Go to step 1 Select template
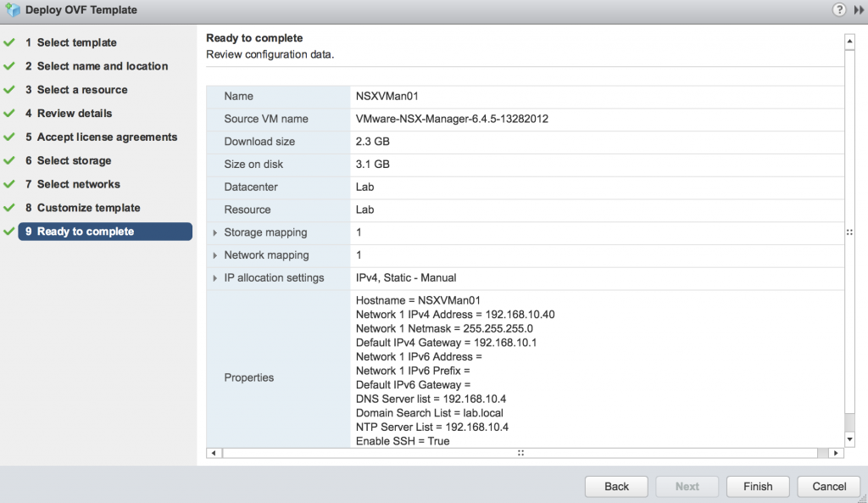The width and height of the screenshot is (868, 503). pos(71,42)
